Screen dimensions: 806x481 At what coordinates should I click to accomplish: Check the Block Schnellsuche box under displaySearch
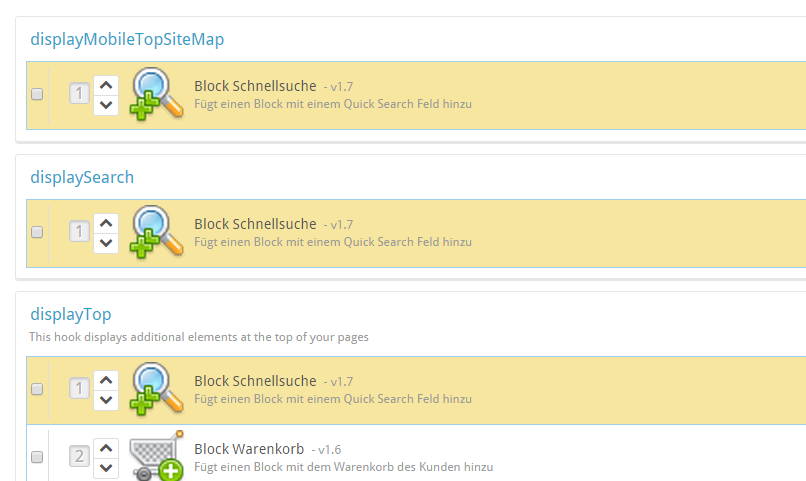37,232
